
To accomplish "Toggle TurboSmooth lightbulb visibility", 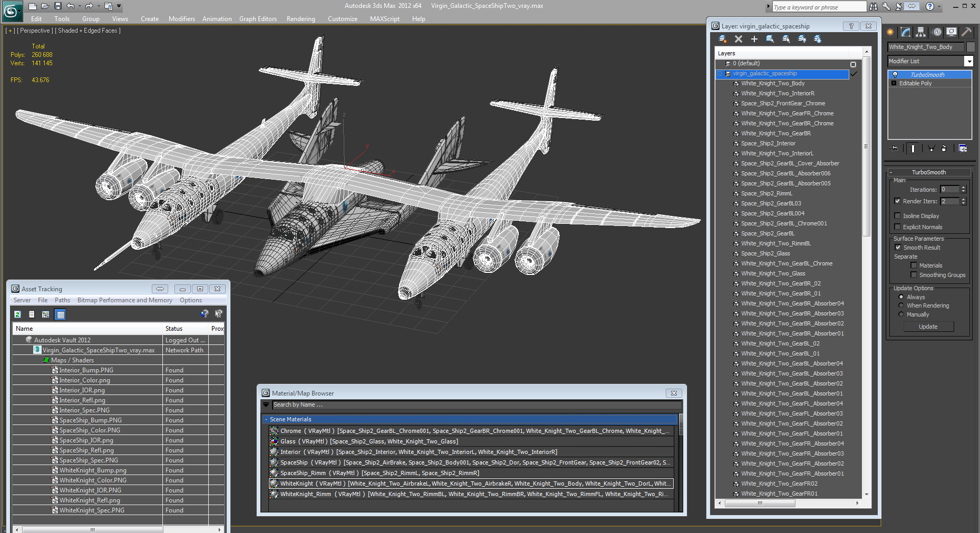I will [895, 75].
